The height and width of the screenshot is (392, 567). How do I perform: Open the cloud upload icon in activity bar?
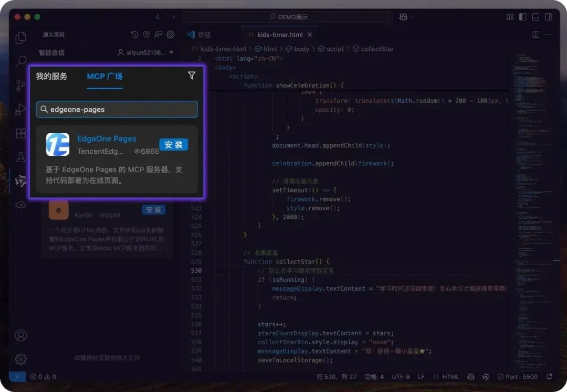[20, 205]
